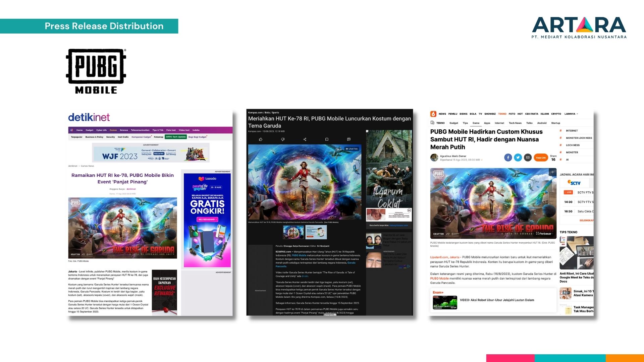Click the dislike thumbs-down icon in Kompas article
The width and height of the screenshot is (644, 362).
[x=283, y=139]
